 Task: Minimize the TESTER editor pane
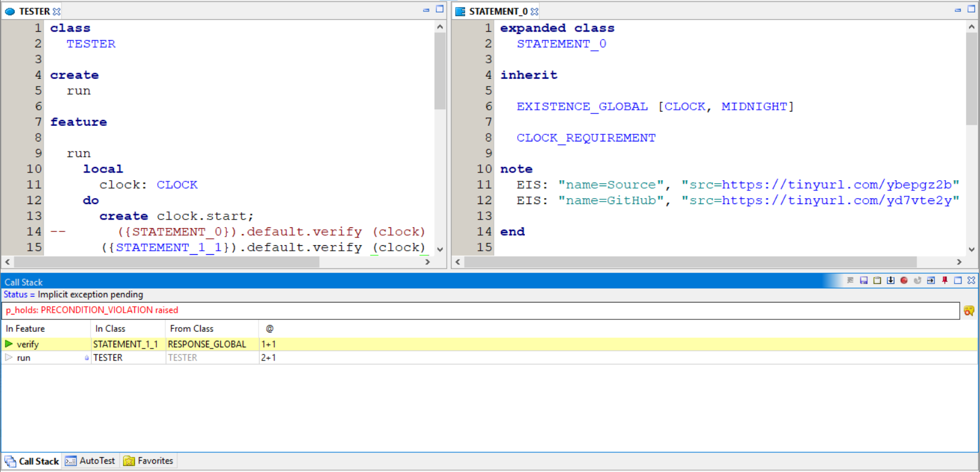point(426,10)
